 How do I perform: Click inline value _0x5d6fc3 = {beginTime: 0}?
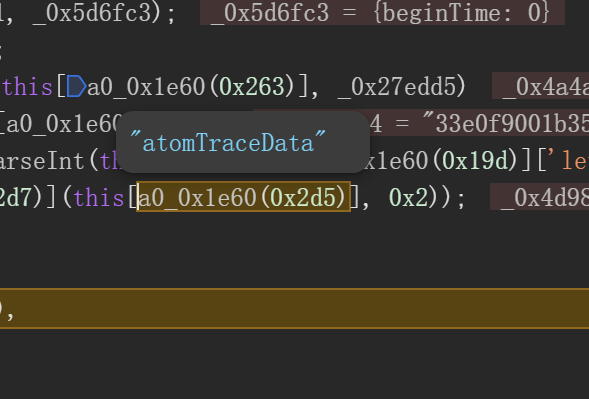tap(382, 12)
